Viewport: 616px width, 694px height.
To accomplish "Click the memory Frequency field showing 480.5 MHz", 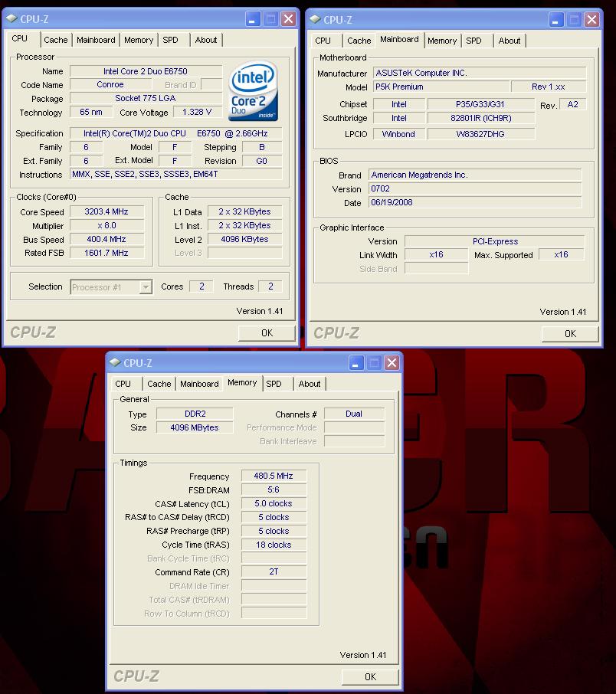I will (x=274, y=476).
